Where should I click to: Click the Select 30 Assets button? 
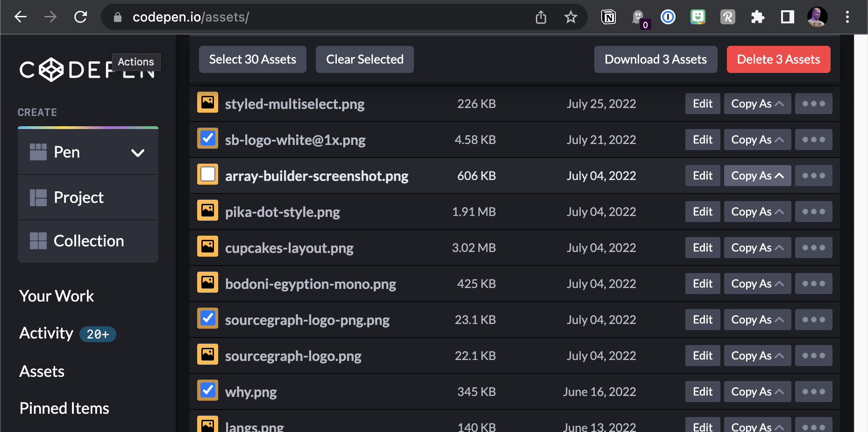pos(252,59)
